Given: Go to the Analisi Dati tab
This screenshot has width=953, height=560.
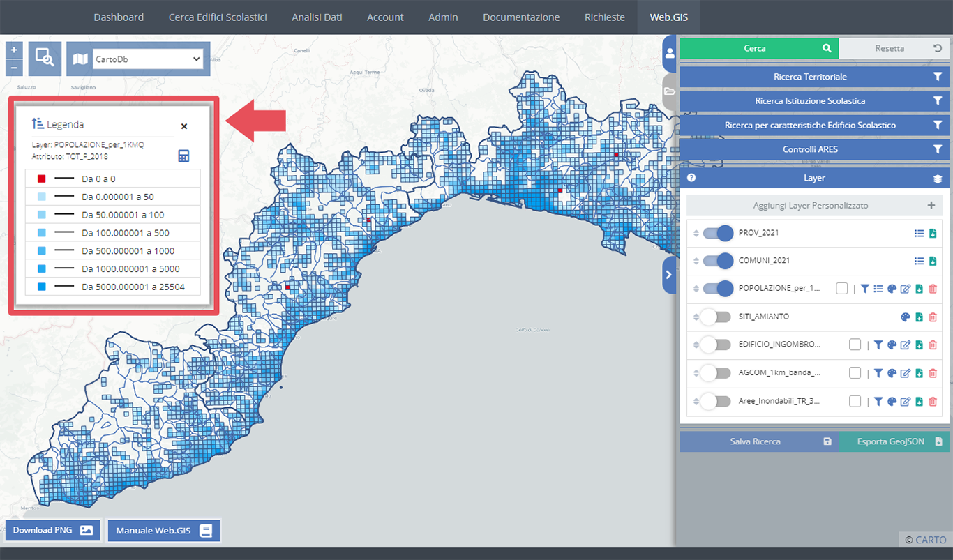Looking at the screenshot, I should click(x=317, y=17).
